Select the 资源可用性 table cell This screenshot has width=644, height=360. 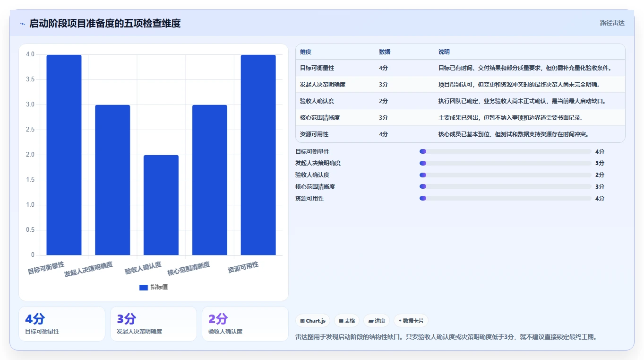pos(314,134)
